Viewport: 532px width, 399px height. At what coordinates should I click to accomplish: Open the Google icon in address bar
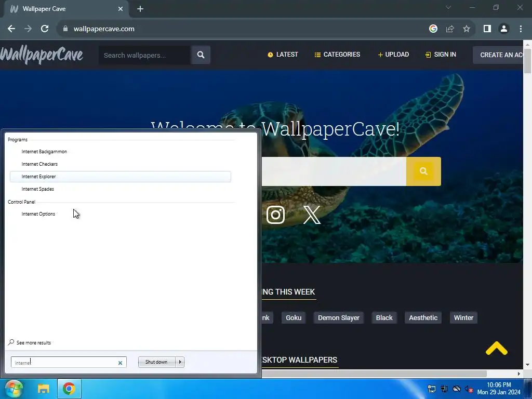(x=433, y=29)
